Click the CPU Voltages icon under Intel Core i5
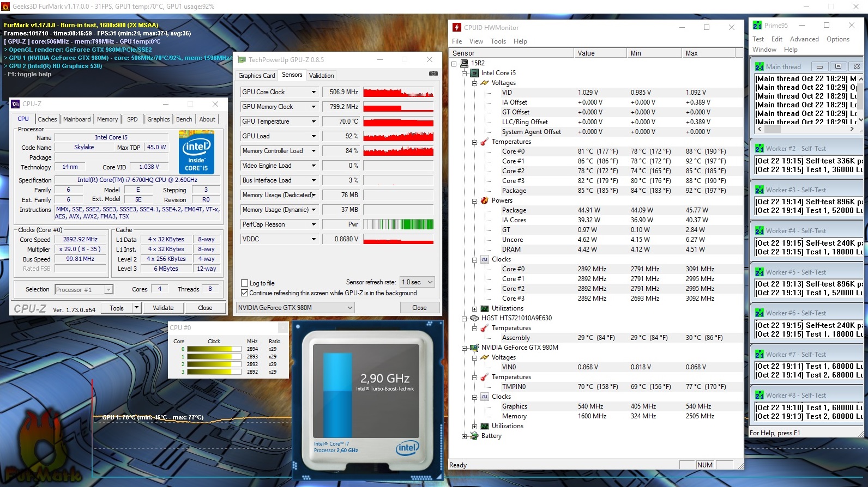868x487 pixels. point(484,83)
